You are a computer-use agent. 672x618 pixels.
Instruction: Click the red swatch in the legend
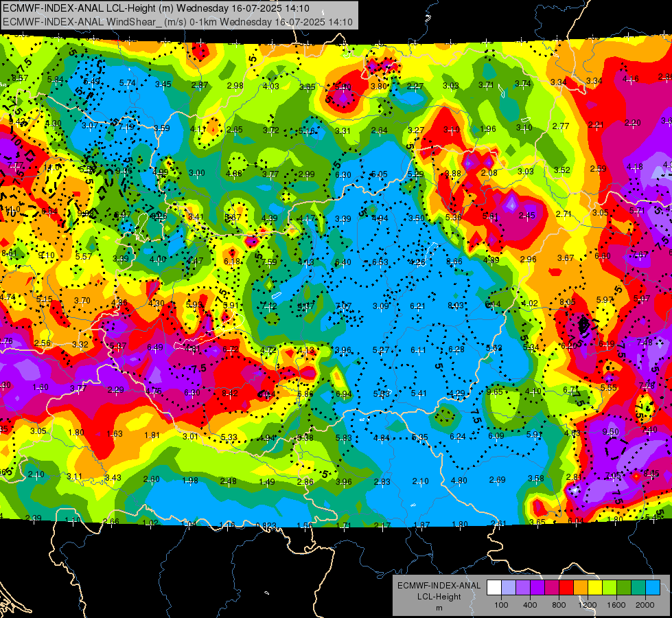[566, 588]
